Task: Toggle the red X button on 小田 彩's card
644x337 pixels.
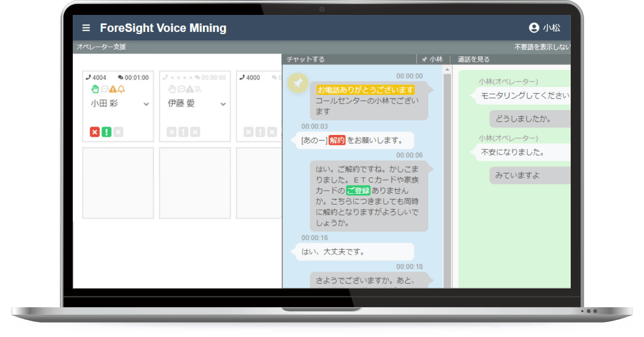Action: [x=94, y=132]
